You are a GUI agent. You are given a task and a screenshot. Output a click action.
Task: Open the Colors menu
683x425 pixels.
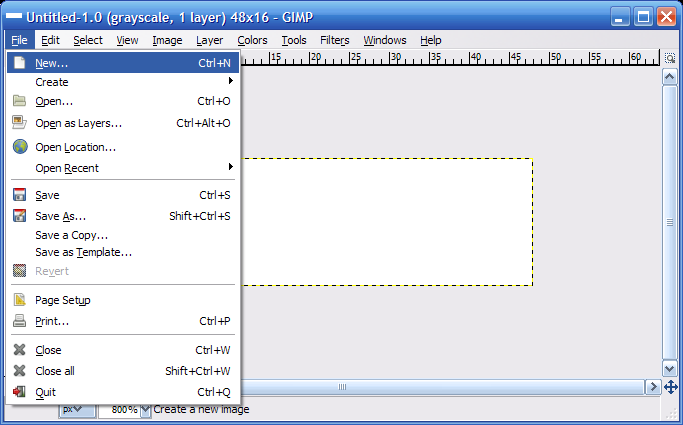(252, 40)
